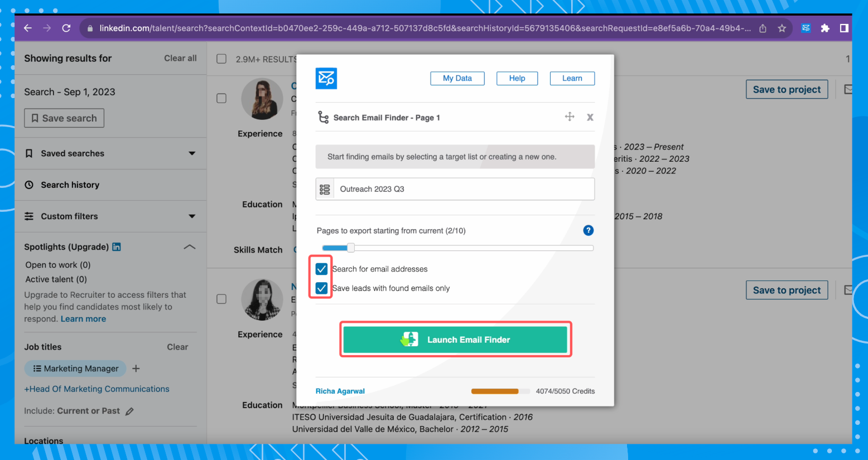Collapse the Spotlights section
868x460 pixels.
pyautogui.click(x=190, y=246)
